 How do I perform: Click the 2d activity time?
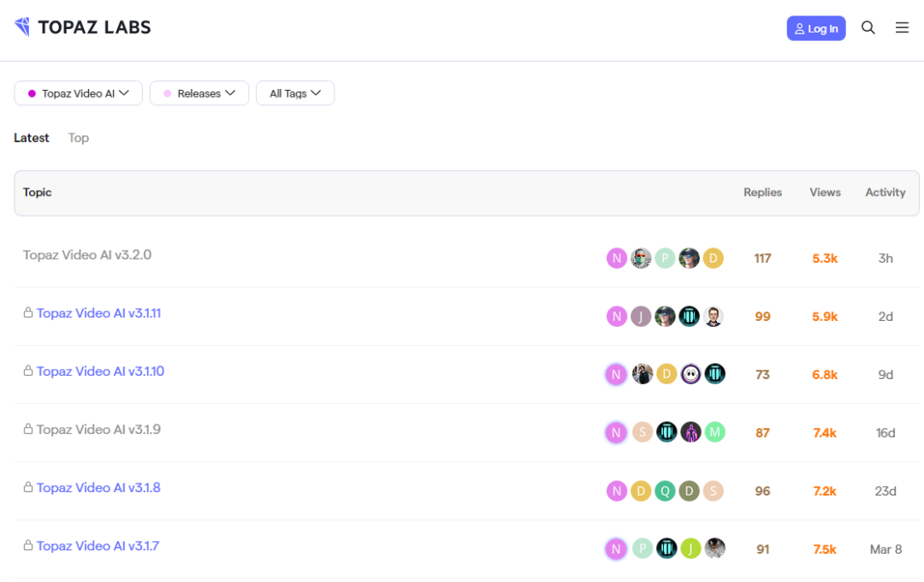885,317
